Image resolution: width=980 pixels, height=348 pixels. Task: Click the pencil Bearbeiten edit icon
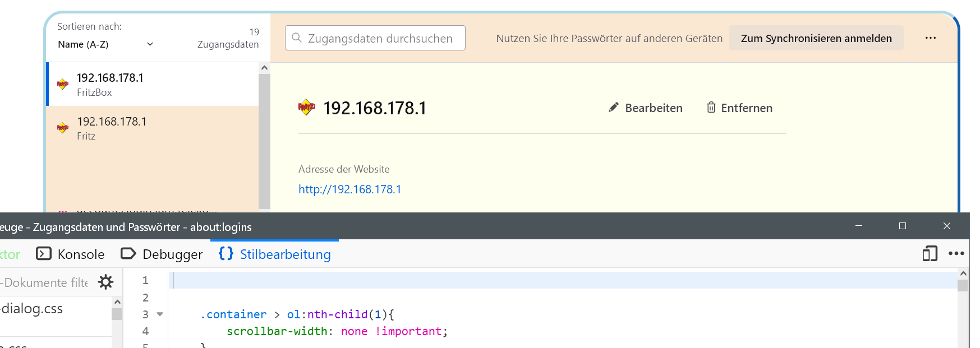pos(614,108)
